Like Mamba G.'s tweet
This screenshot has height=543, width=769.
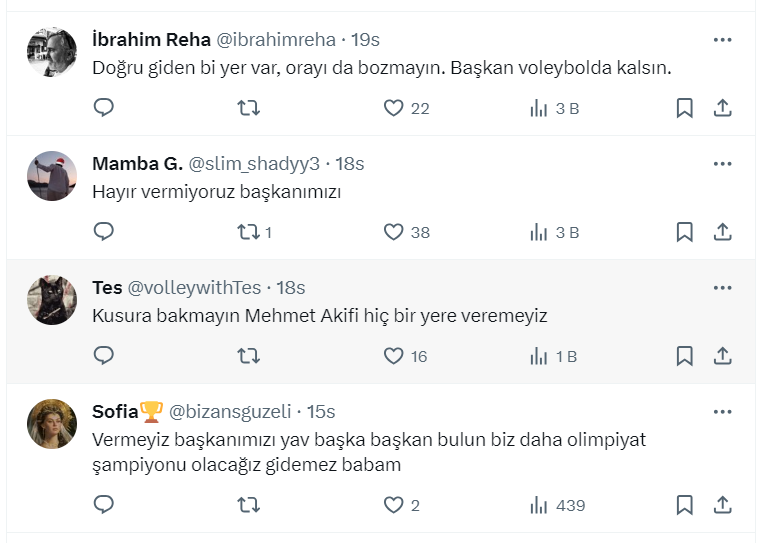click(x=394, y=232)
